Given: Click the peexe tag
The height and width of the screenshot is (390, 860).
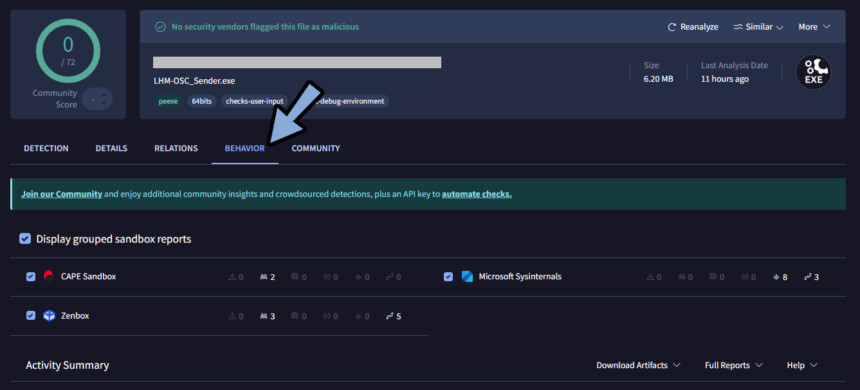Looking at the screenshot, I should click(x=168, y=101).
